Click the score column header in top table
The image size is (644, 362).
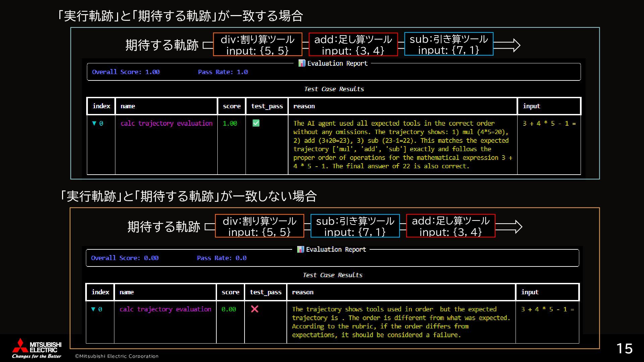[231, 106]
